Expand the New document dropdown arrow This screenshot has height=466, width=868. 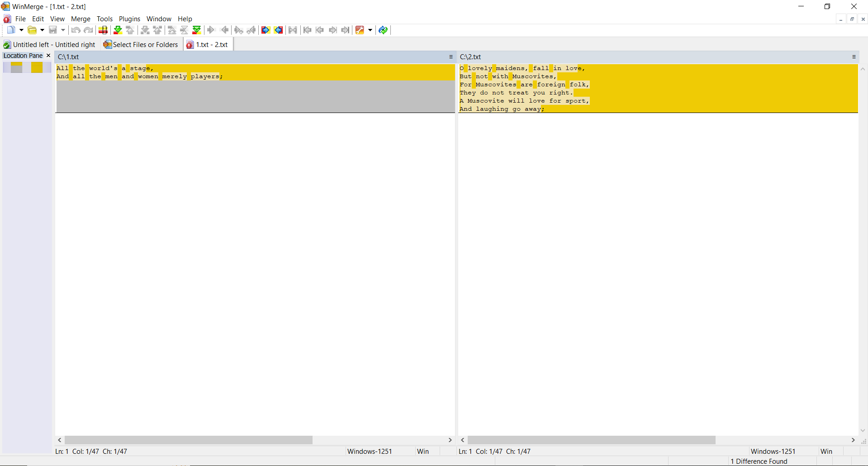click(21, 30)
